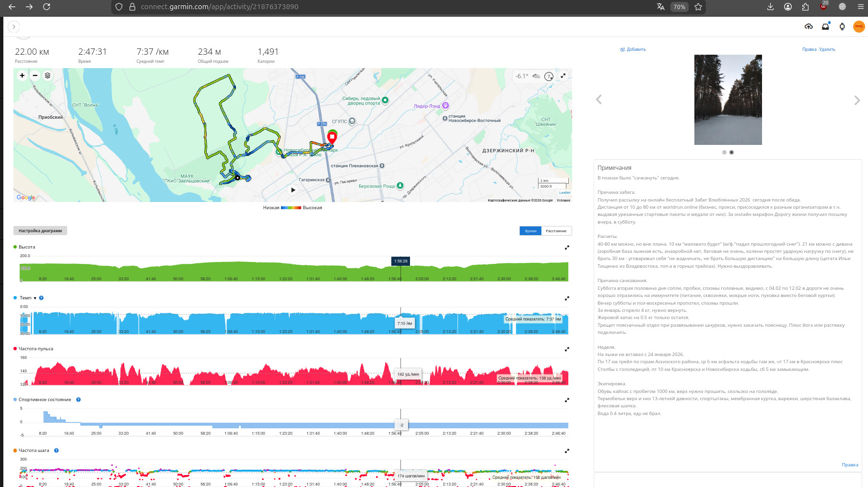
Task: Open the help tooltip beside Спортивное состояние
Action: (79, 400)
